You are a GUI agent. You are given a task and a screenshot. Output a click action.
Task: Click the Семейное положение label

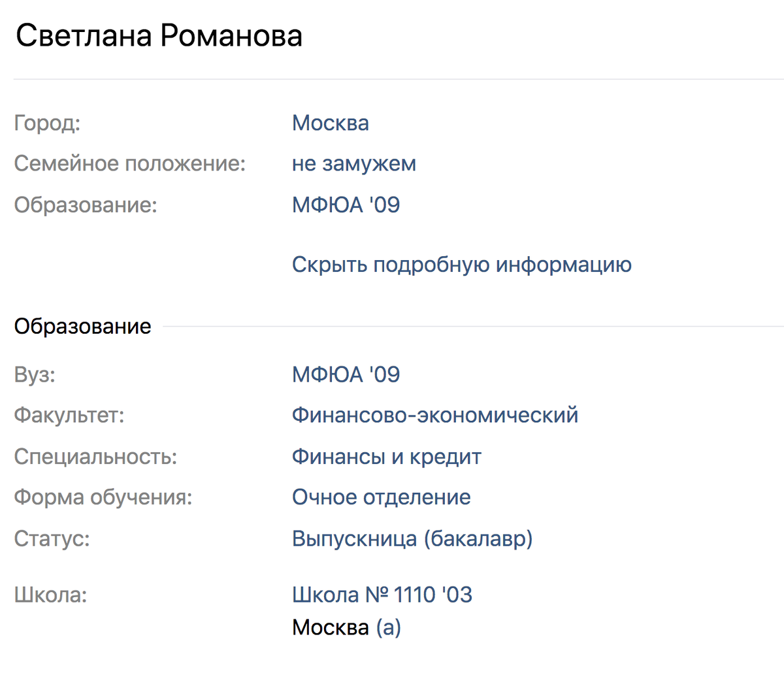(129, 164)
